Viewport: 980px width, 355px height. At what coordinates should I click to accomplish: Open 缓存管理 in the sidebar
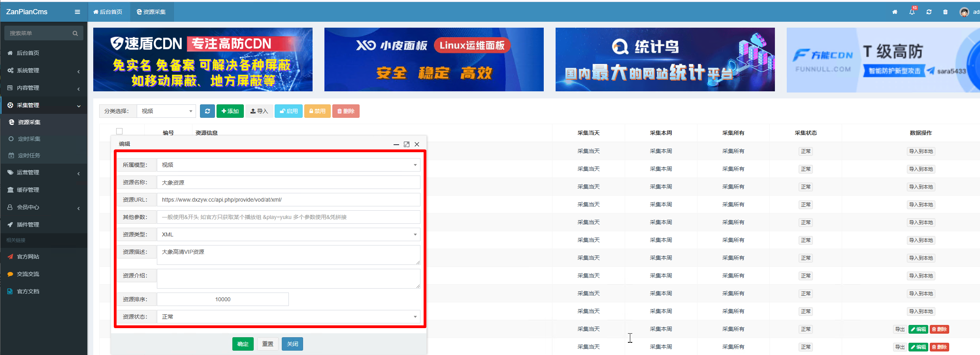43,190
